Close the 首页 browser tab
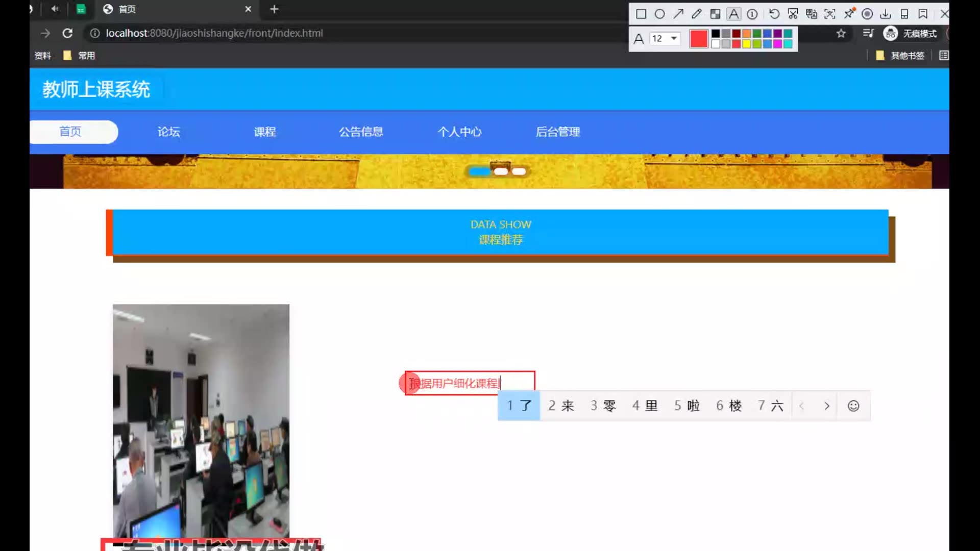Image resolution: width=980 pixels, height=551 pixels. (248, 9)
